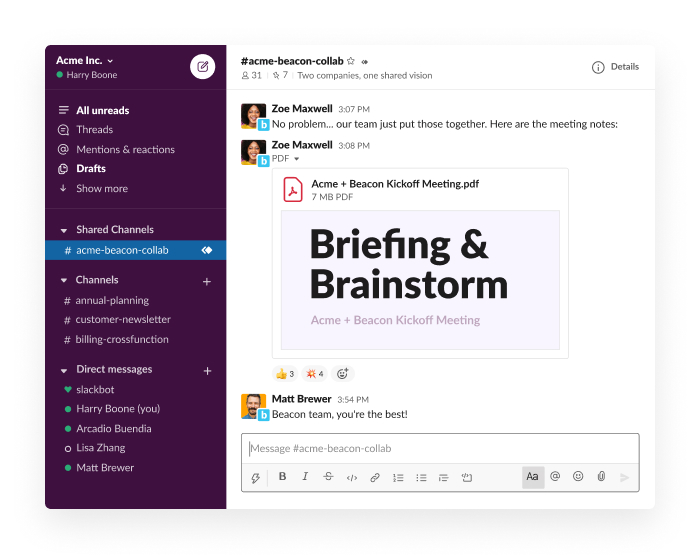Image resolution: width=700 pixels, height=555 pixels.
Task: Open the emoji picker in composer
Action: [578, 477]
